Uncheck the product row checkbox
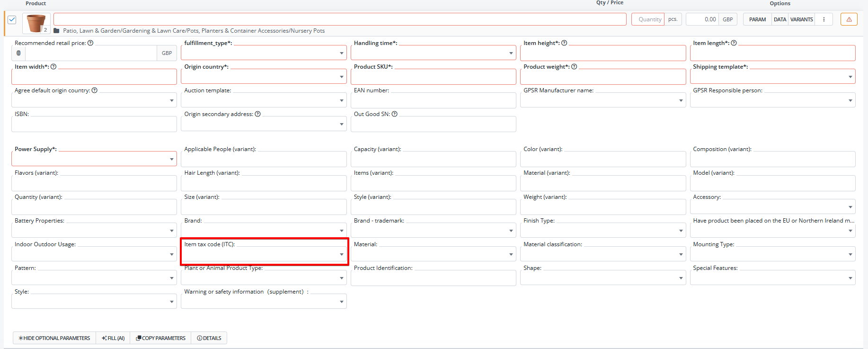The image size is (868, 349). pyautogui.click(x=12, y=20)
